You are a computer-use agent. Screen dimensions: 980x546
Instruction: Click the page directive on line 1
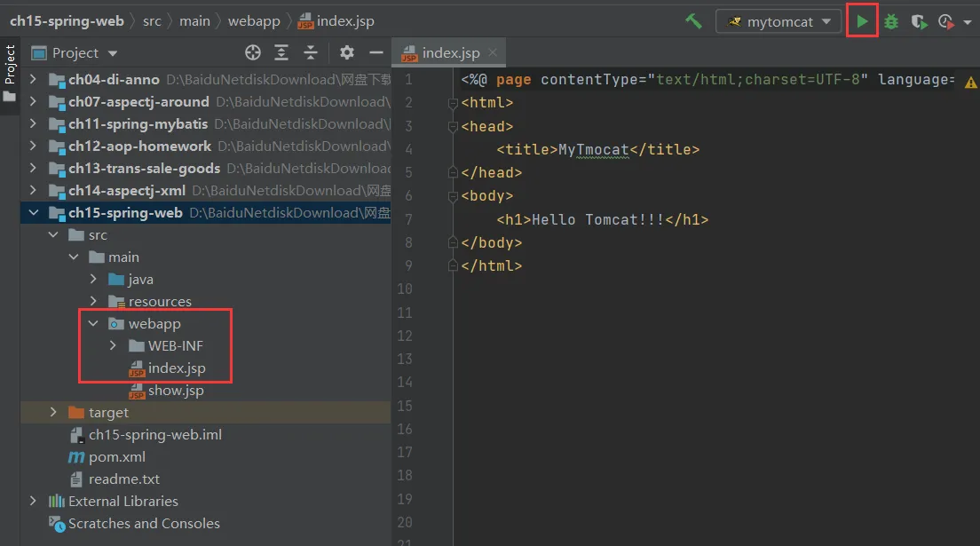(x=707, y=79)
